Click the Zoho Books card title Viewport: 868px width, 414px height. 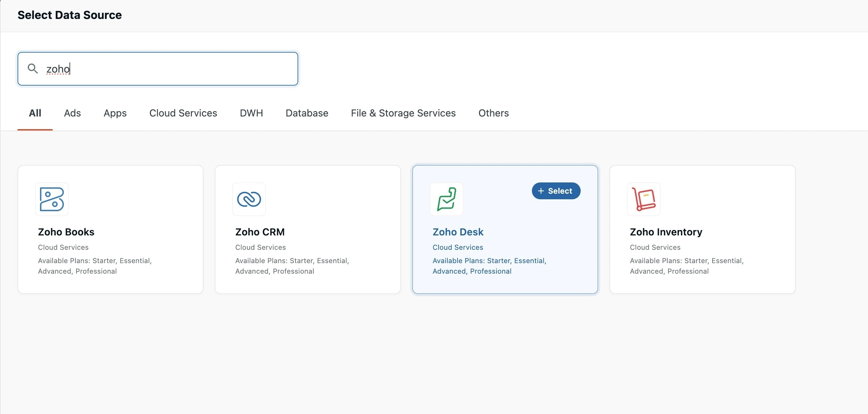pos(66,232)
